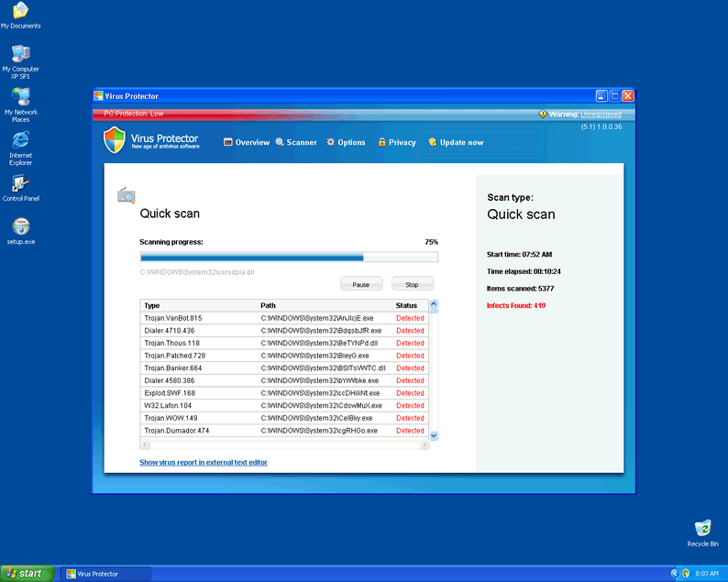Open the external text editor report link

pyautogui.click(x=204, y=463)
